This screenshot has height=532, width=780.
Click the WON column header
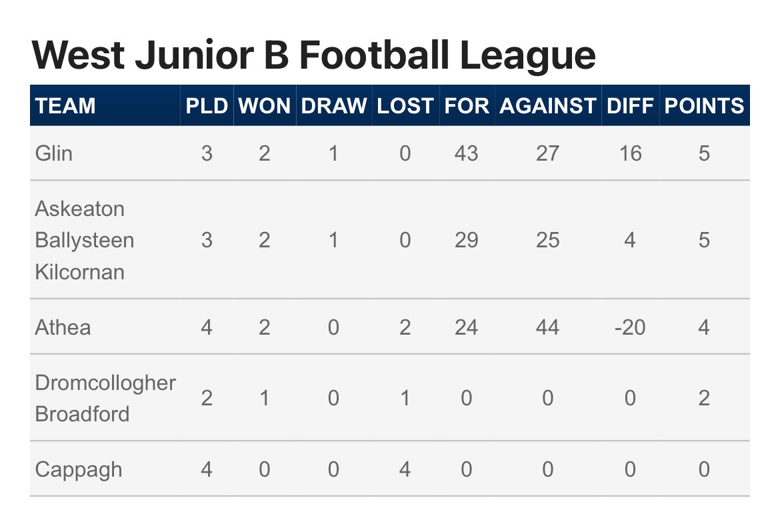coord(265,106)
